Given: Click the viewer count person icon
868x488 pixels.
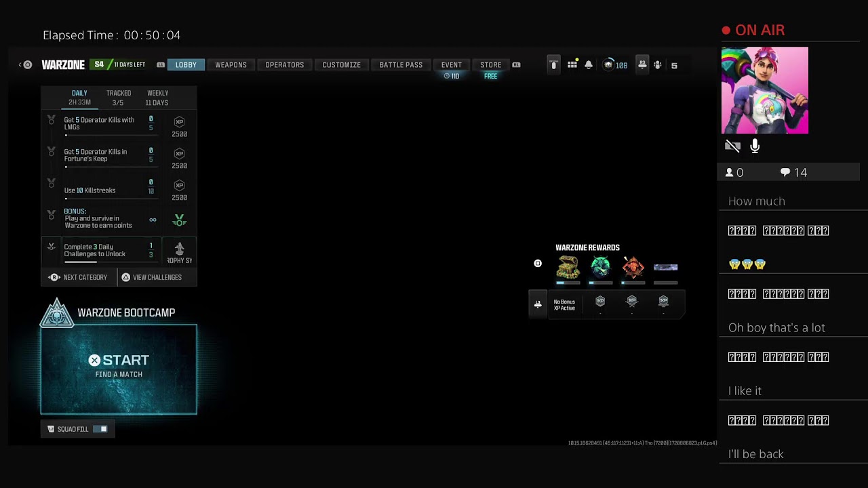Looking at the screenshot, I should click(x=730, y=173).
